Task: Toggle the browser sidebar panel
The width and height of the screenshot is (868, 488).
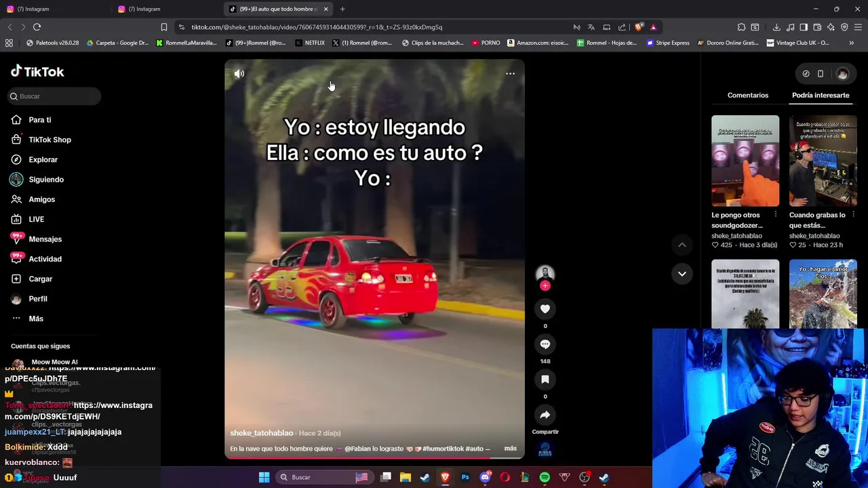Action: pyautogui.click(x=804, y=27)
